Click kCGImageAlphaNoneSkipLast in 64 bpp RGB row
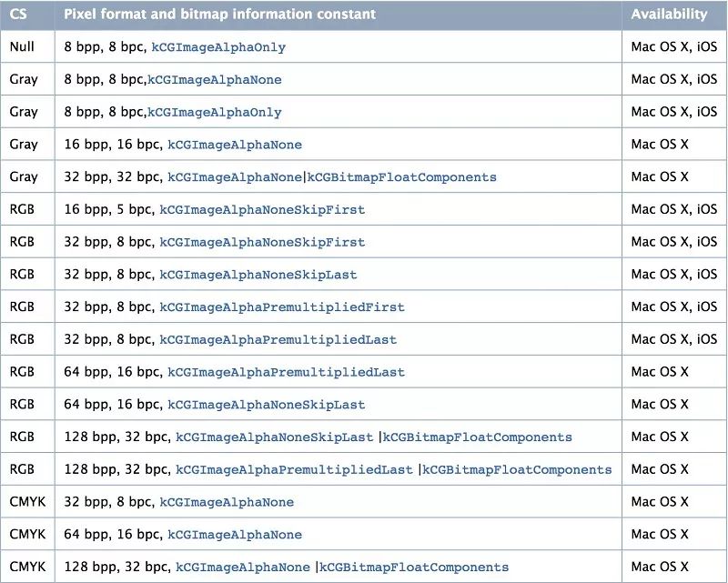The width and height of the screenshot is (728, 583). point(266,405)
